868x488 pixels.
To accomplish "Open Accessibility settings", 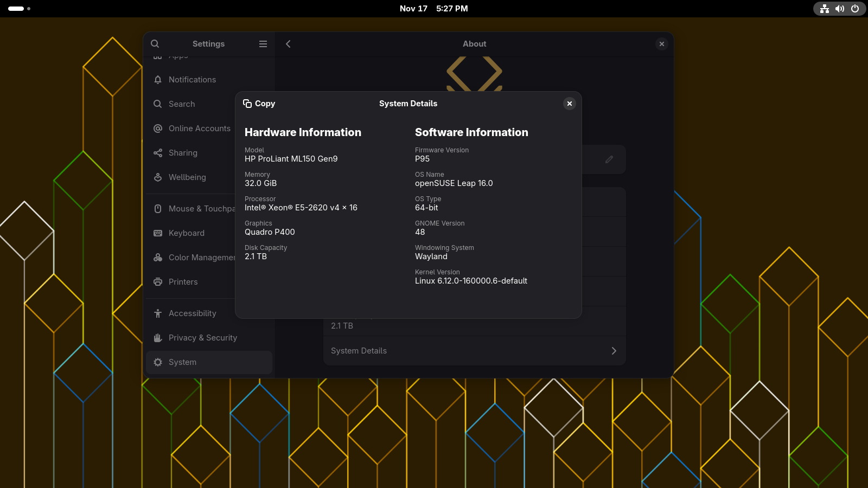I will point(192,313).
